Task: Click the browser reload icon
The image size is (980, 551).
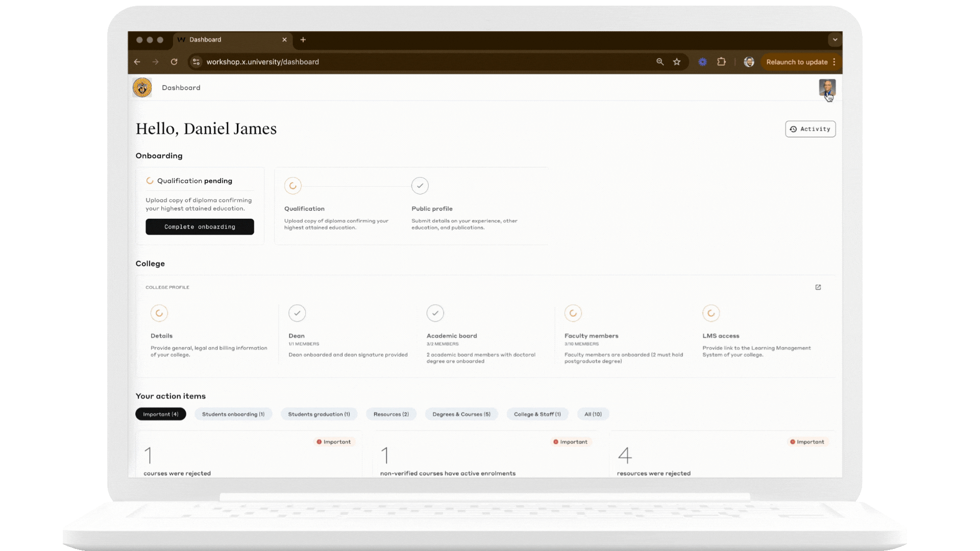Action: click(x=174, y=62)
